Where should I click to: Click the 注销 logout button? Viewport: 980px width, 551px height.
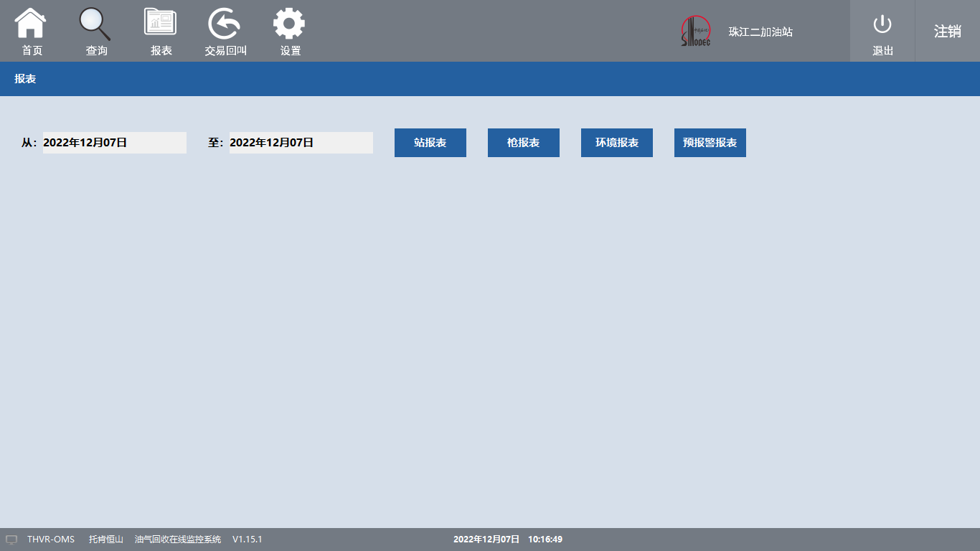[947, 31]
